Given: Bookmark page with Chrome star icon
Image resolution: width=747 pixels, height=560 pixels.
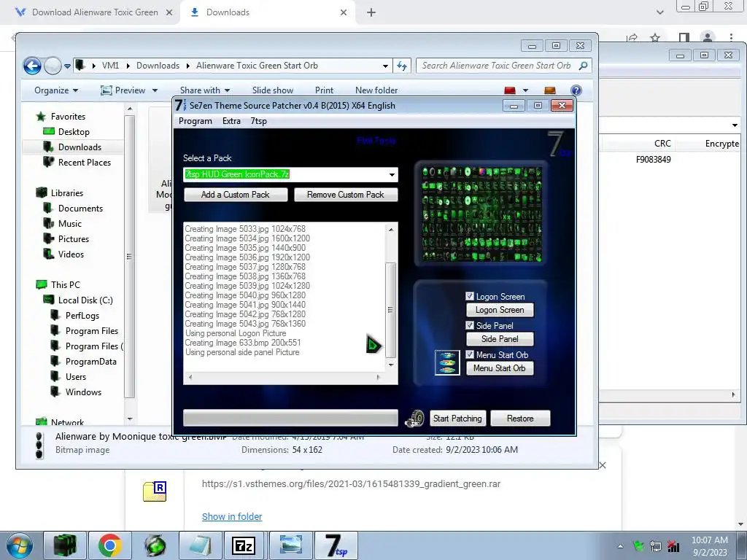Looking at the screenshot, I should click(656, 37).
